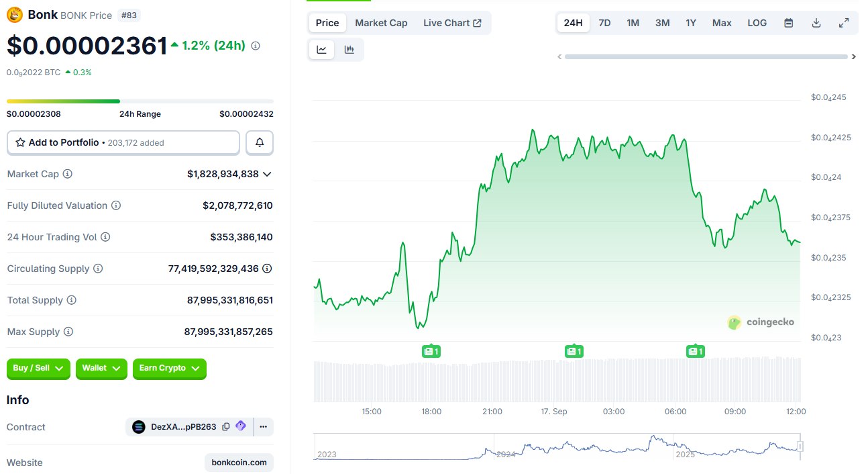Open the 24 Hour Trading Vol info icon
The image size is (868, 474).
point(105,237)
